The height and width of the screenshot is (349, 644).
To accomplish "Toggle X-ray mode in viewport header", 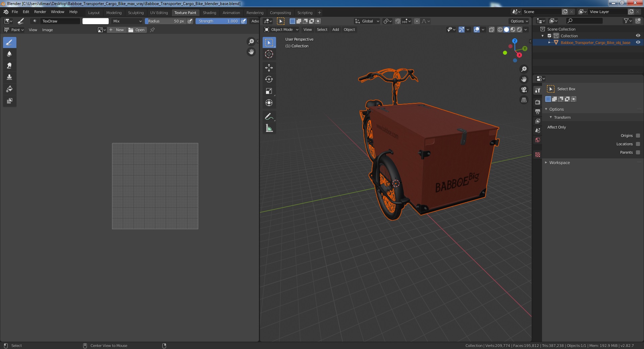I will pyautogui.click(x=492, y=30).
